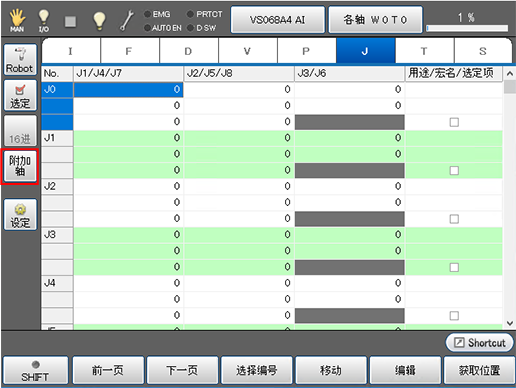Click the MAN hand mode icon

(17, 20)
